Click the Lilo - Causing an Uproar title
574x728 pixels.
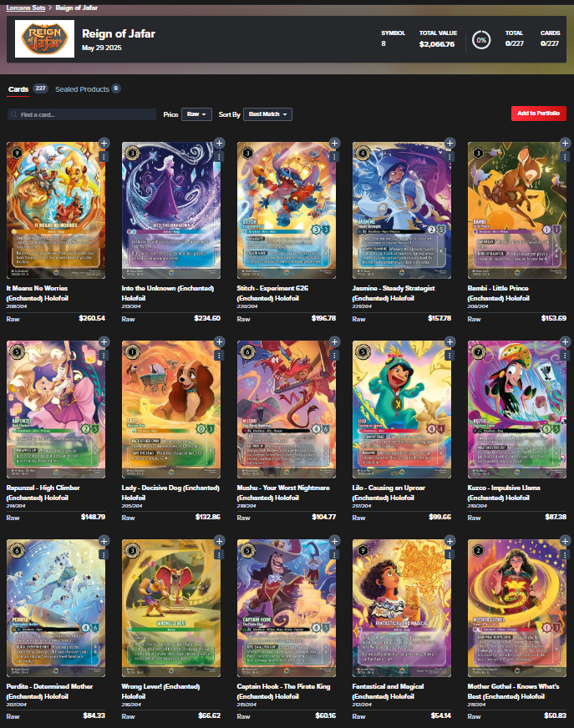[389, 493]
